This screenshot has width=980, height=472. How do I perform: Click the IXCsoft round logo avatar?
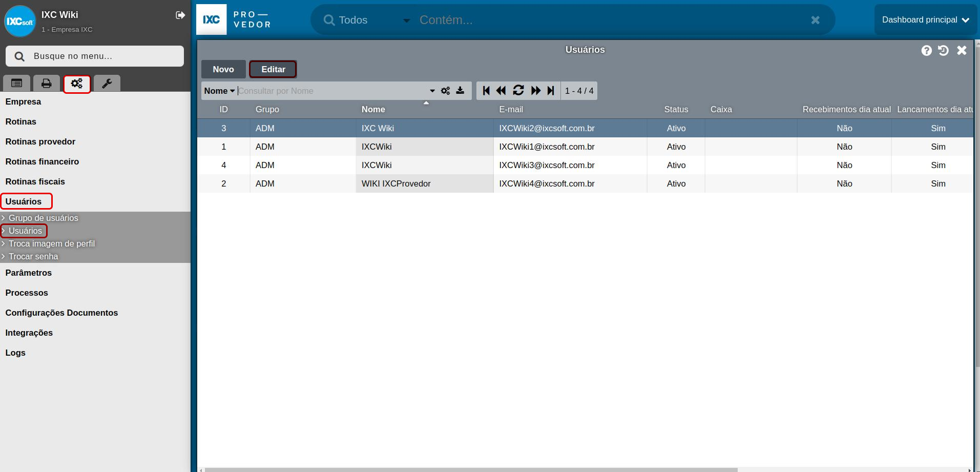[20, 21]
